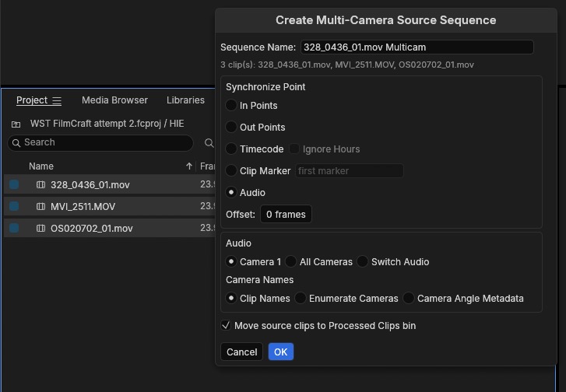The width and height of the screenshot is (566, 392).
Task: Toggle the Ignore Hours checkbox
Action: (294, 149)
